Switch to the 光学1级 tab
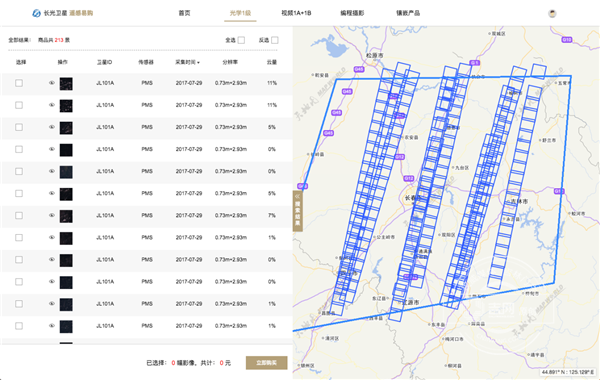This screenshot has width=600, height=380. point(240,13)
